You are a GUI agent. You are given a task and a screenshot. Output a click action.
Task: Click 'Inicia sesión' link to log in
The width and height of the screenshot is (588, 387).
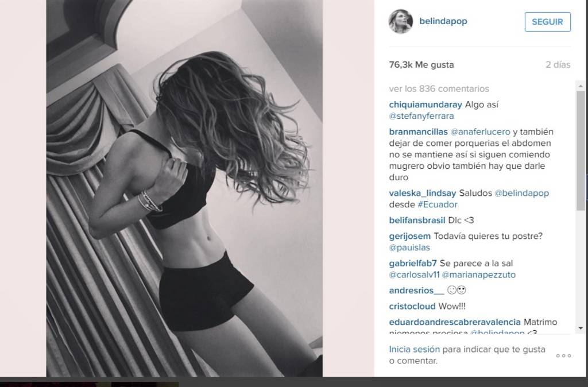click(x=414, y=349)
